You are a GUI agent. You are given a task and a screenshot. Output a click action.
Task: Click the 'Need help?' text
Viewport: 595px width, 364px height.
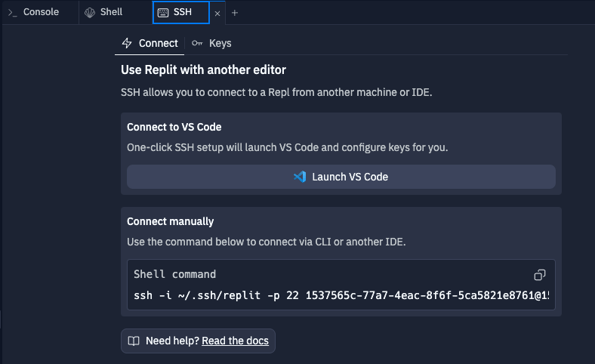click(172, 341)
